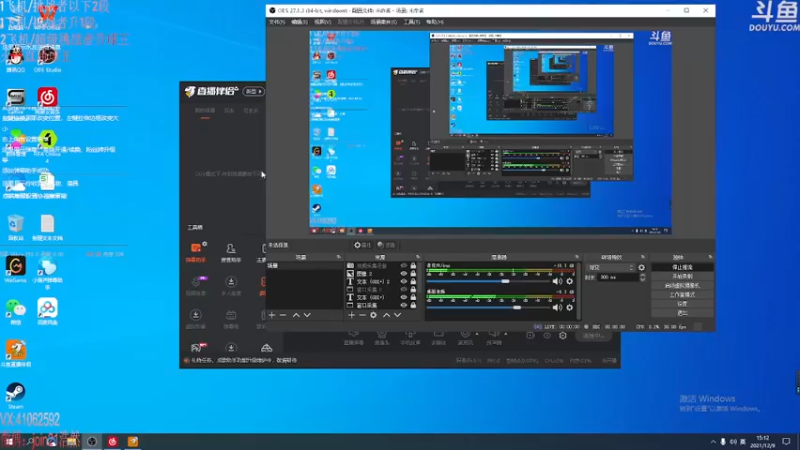Open the scene transition type dropdown
Viewport: 800px width, 450px height.
(x=611, y=267)
